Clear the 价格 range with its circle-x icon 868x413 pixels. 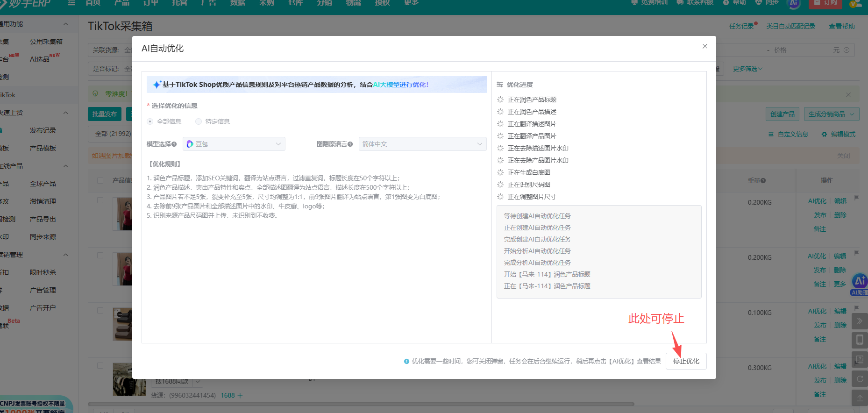pyautogui.click(x=847, y=50)
